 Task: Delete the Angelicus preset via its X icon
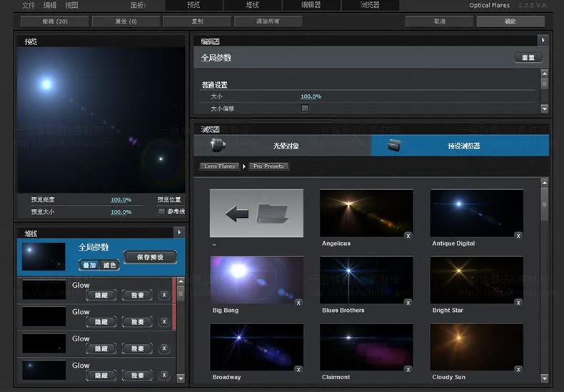click(408, 236)
